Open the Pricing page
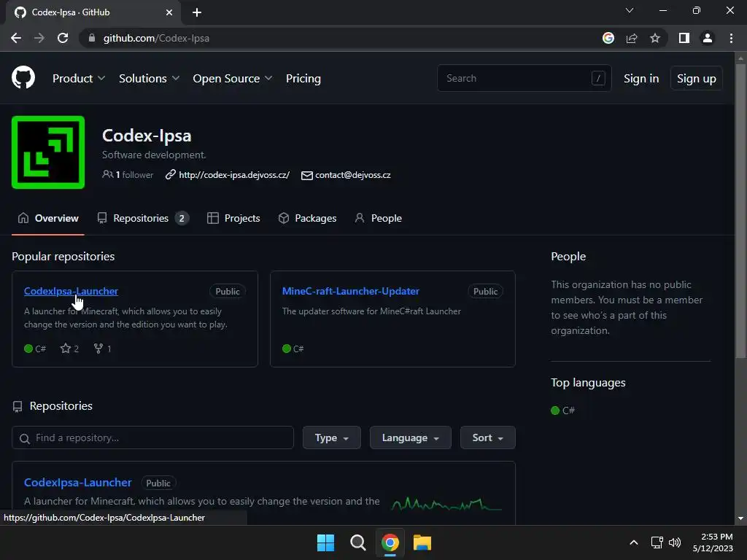747x560 pixels. 303,79
